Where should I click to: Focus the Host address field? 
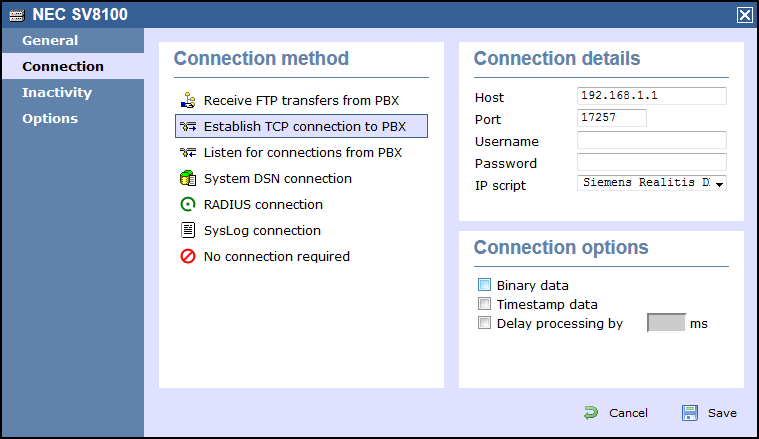[x=651, y=97]
